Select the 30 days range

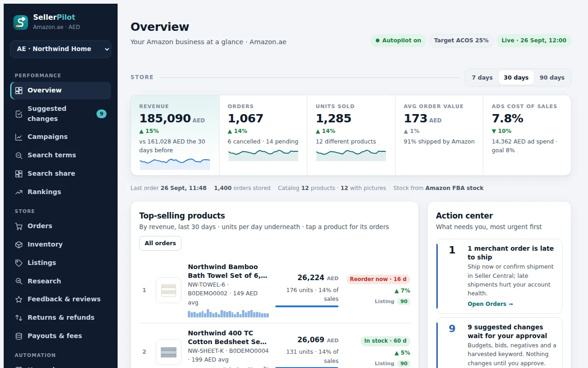point(516,78)
